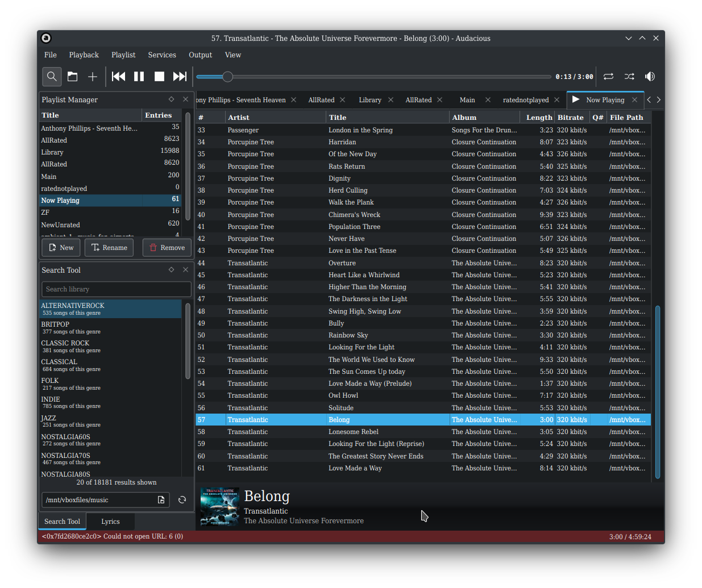Select the ALTERNATIVEROCK genre result
This screenshot has height=588, width=702.
110,309
